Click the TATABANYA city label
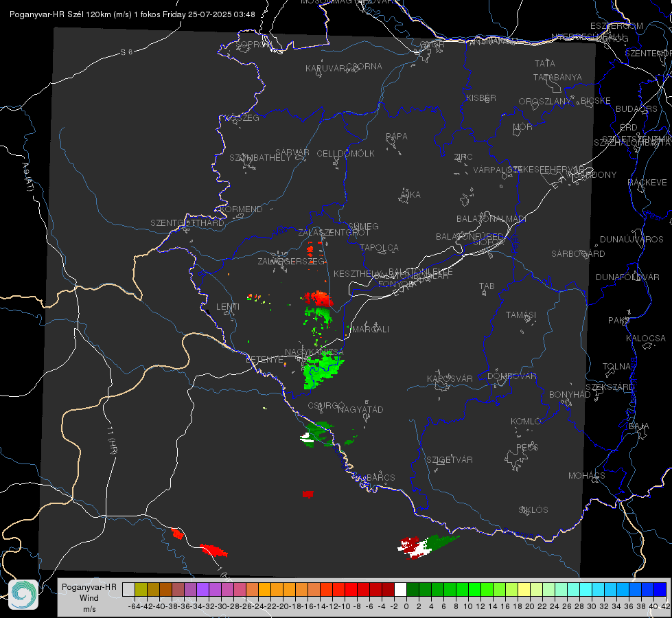This screenshot has height=618, width=672. click(557, 77)
